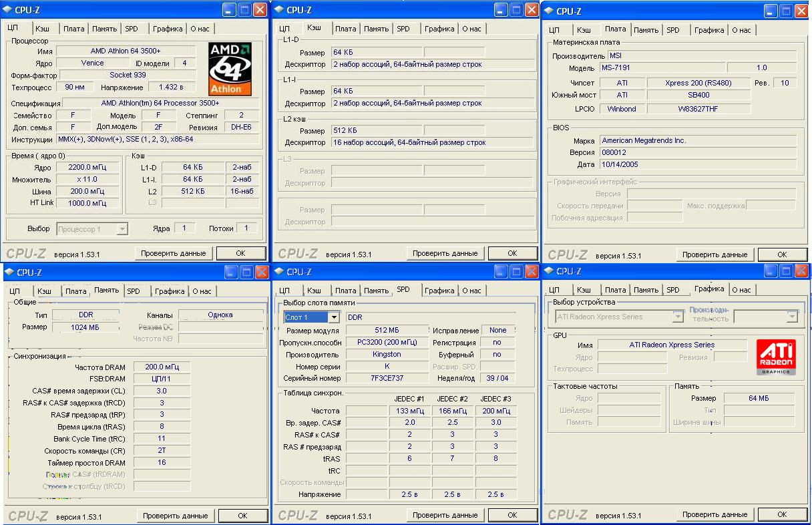The image size is (812, 525).
Task: Open Память tab in the Кэш window
Action: [x=377, y=29]
